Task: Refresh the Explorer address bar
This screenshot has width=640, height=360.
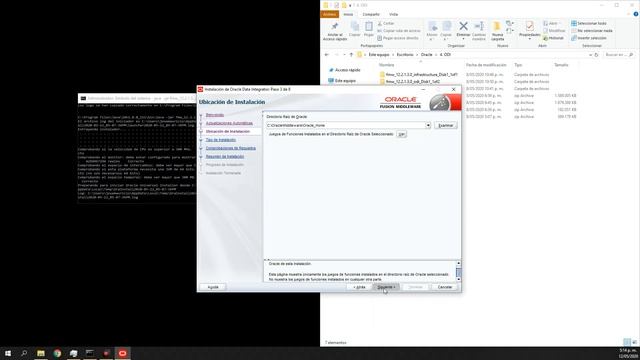Action: click(596, 55)
